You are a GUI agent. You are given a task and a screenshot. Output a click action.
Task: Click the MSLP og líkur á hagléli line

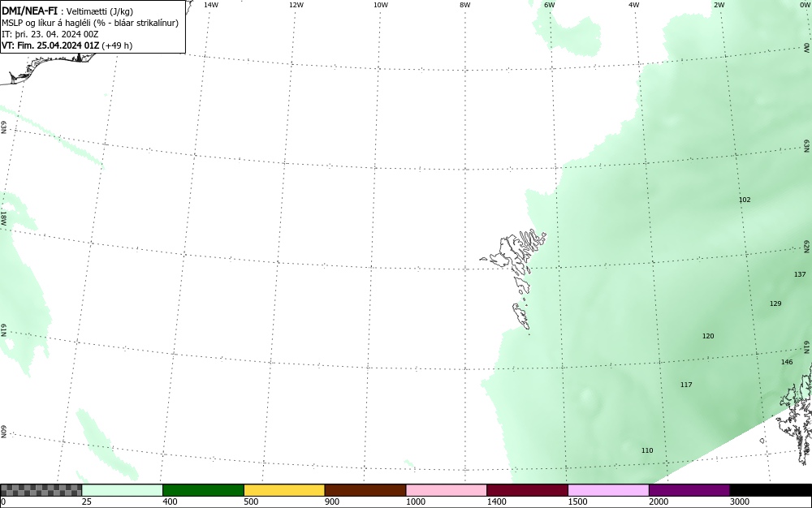point(90,23)
